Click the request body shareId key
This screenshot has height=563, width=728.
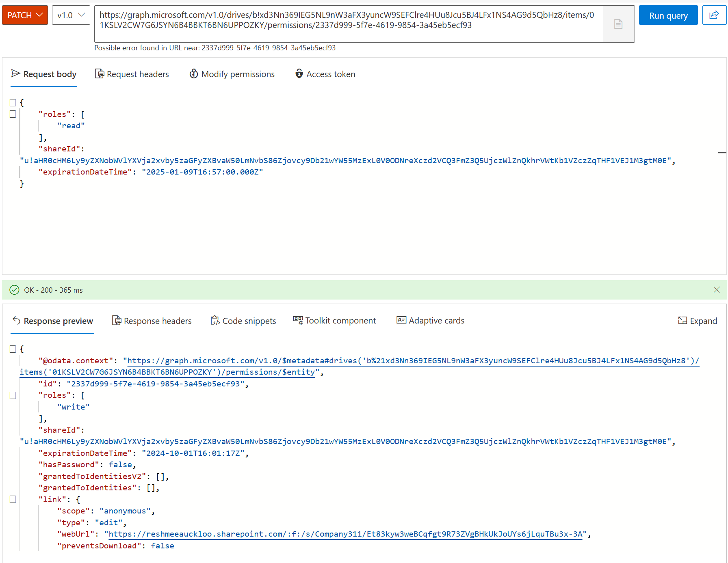tap(59, 149)
